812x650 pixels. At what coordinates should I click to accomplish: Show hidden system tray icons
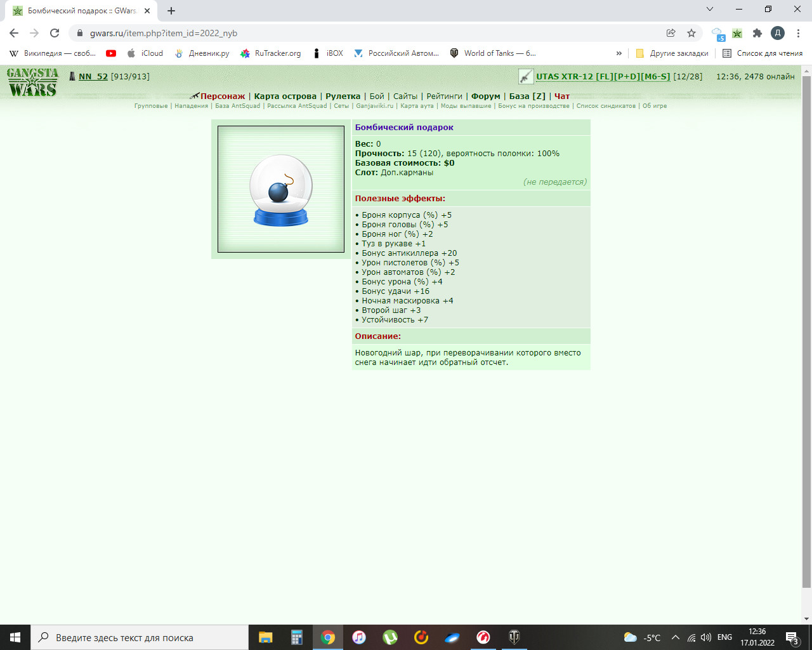pos(675,637)
